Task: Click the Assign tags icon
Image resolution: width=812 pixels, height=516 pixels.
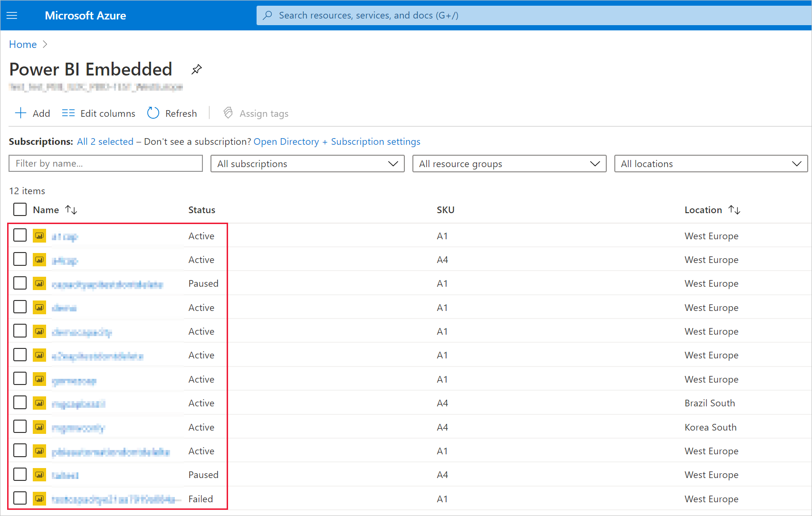Action: 228,113
